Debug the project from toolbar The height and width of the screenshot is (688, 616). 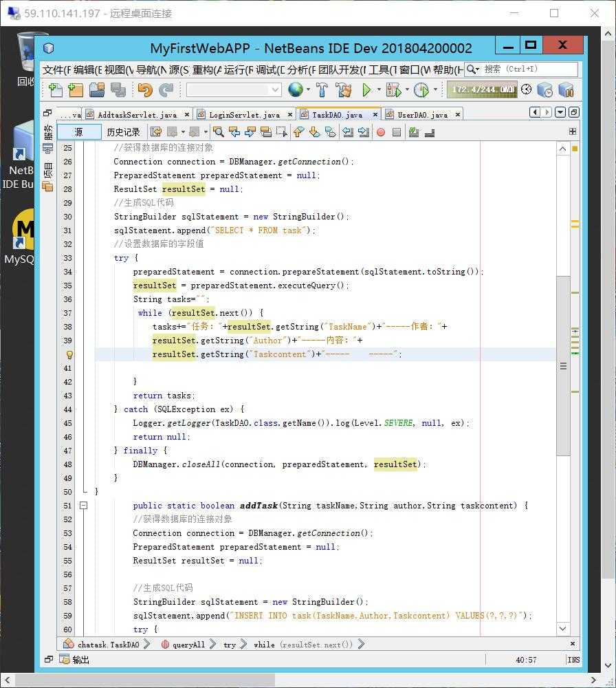coord(393,90)
